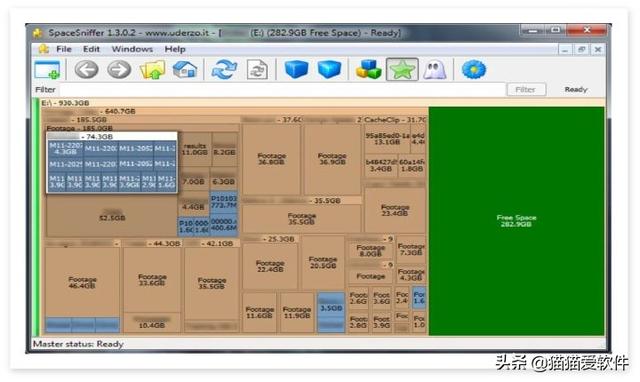Go back with the left arrow
This screenshot has height=382, width=640.
tap(86, 69)
